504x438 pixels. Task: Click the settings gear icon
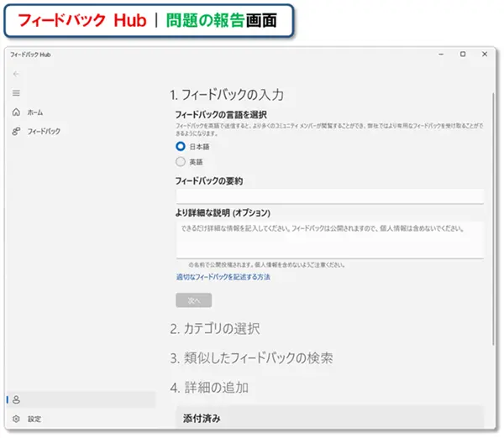(16, 419)
